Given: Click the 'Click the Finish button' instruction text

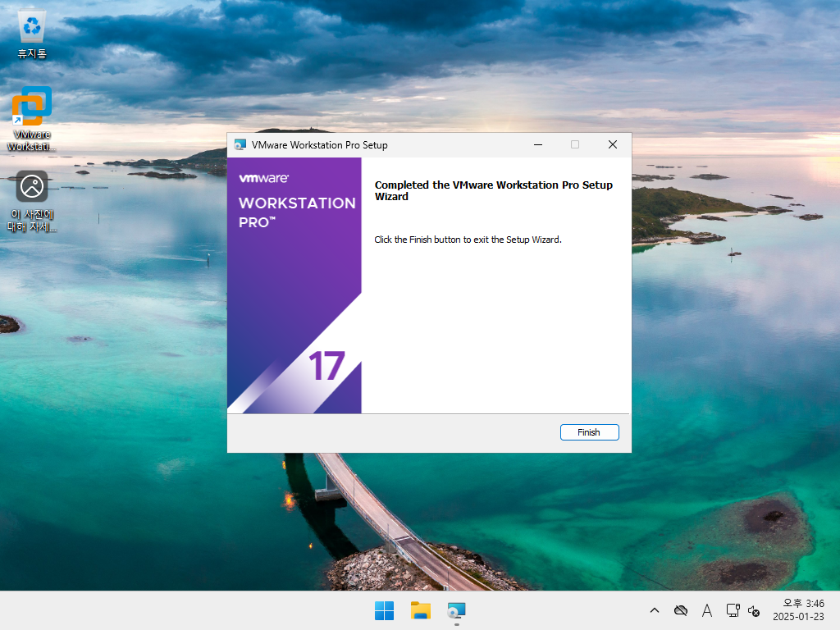Looking at the screenshot, I should pos(468,240).
